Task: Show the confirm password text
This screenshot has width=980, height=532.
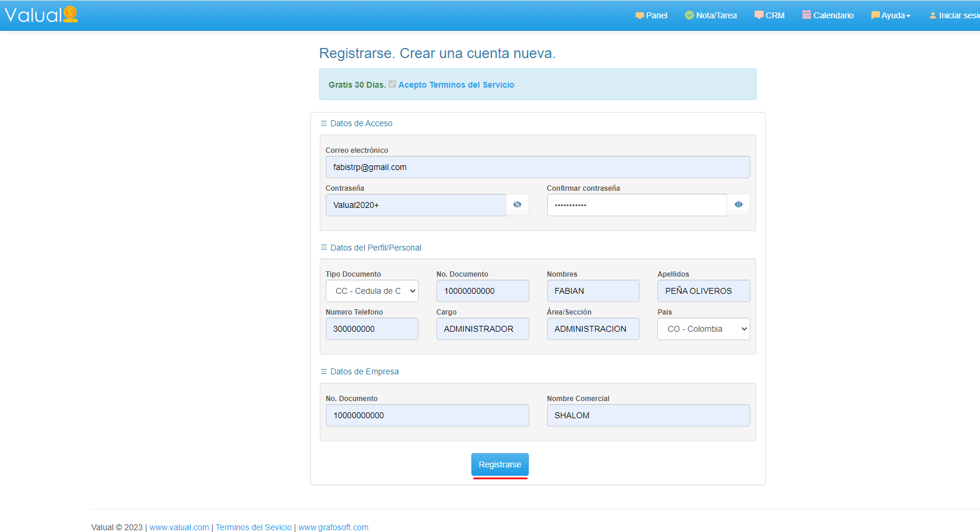Action: (738, 205)
